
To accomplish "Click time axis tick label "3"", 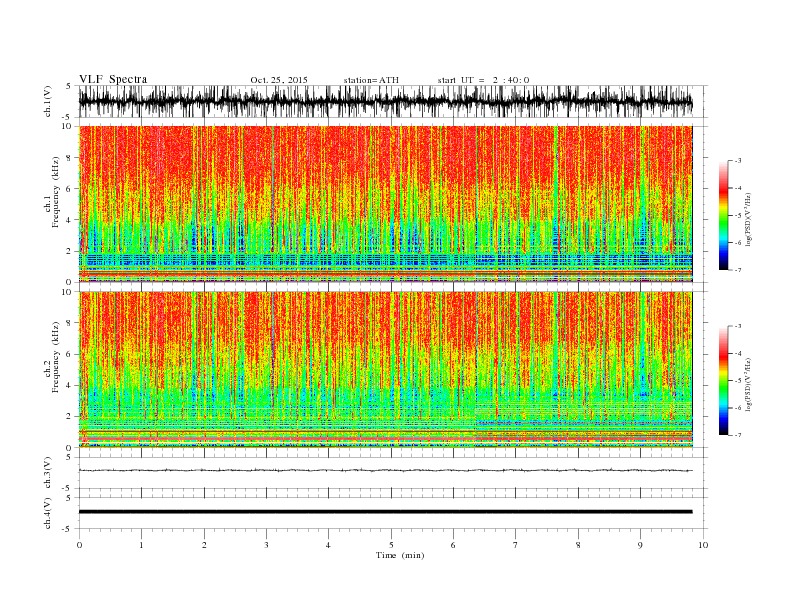I will click(266, 545).
